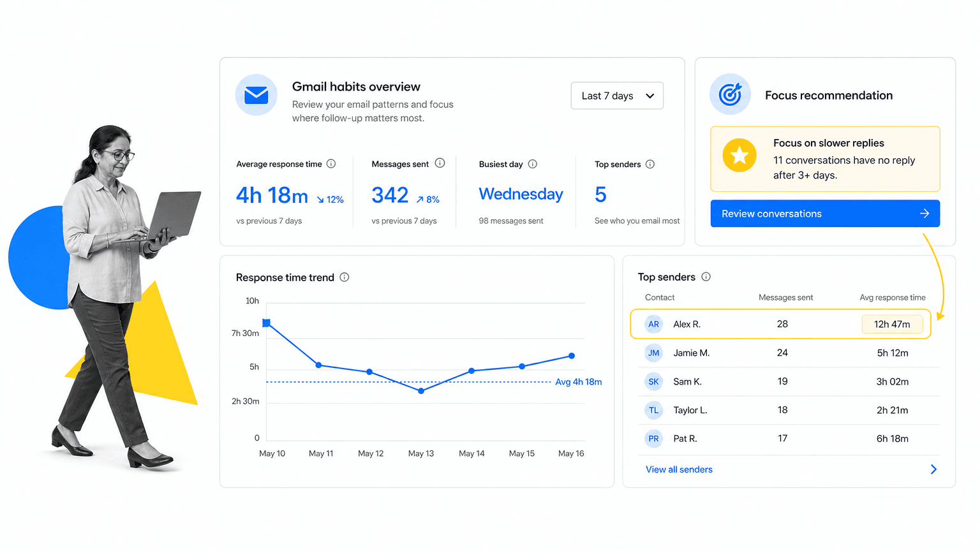Image resolution: width=980 pixels, height=551 pixels.
Task: Open info icon beside Messages sent
Action: 440,163
